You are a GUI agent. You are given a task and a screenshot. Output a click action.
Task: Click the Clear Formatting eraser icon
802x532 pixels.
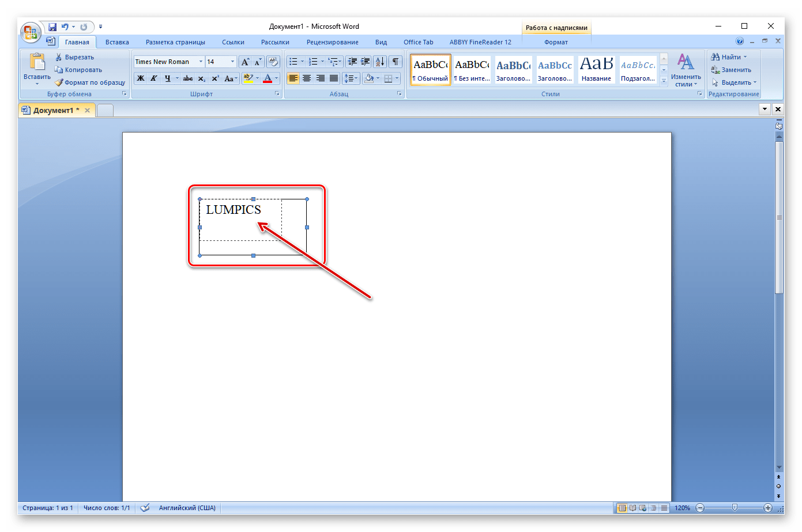(x=273, y=62)
